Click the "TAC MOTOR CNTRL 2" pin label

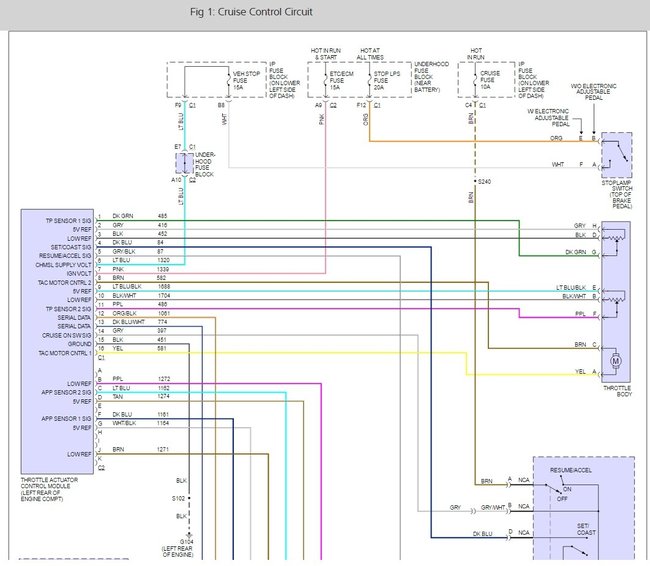(65, 282)
